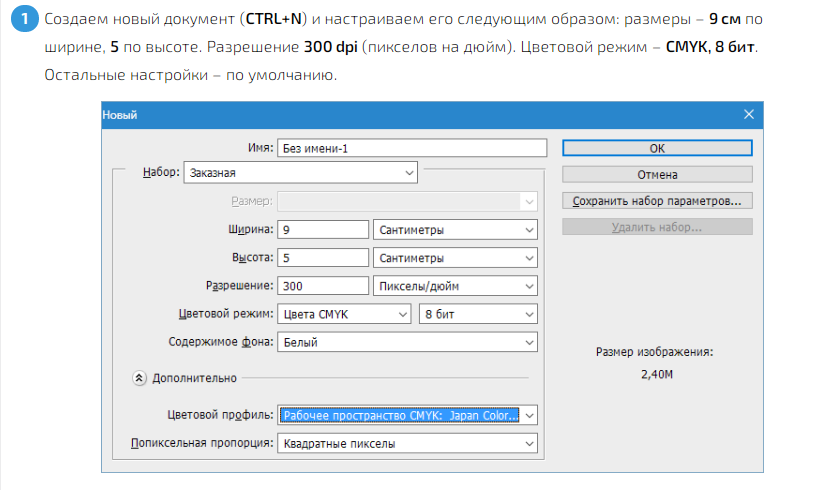Click the Высота value field
Screen dimensions: 834x490
click(x=323, y=258)
